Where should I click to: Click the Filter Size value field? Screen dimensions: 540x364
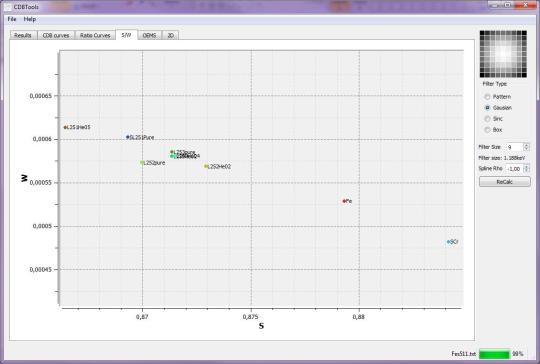515,147
